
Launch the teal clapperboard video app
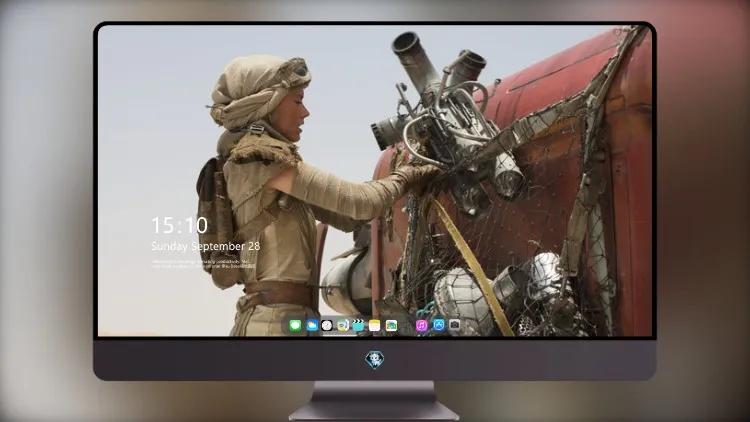tap(358, 326)
